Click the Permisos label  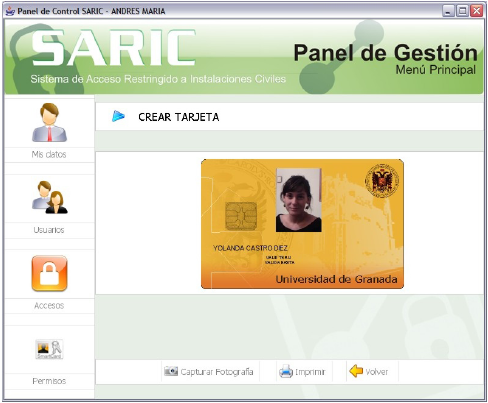(x=49, y=381)
